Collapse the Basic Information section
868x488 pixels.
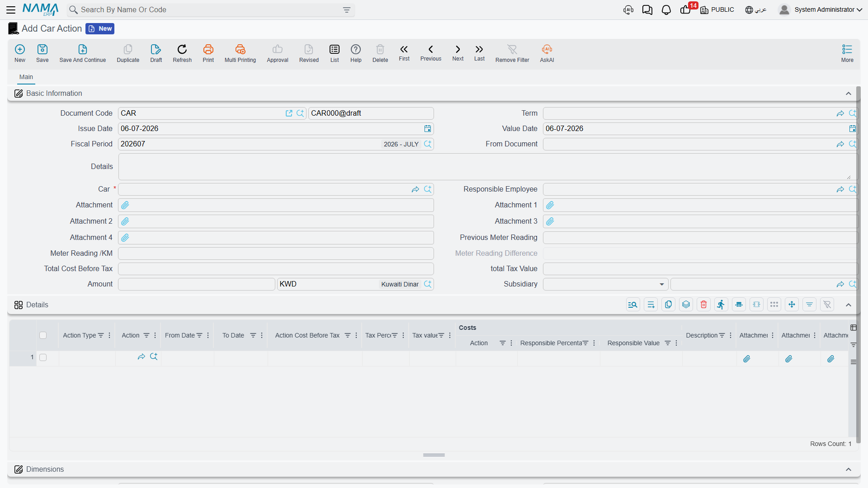click(849, 94)
